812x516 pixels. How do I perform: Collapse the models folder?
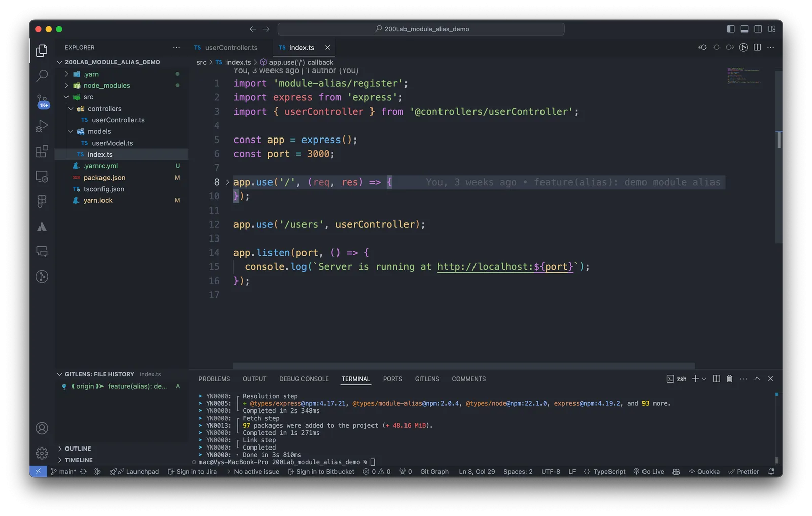point(71,131)
